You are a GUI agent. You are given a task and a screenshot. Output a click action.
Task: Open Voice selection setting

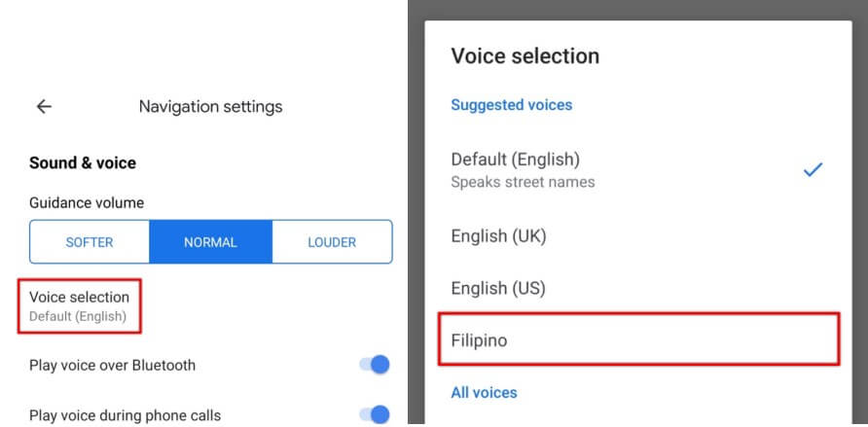click(80, 305)
